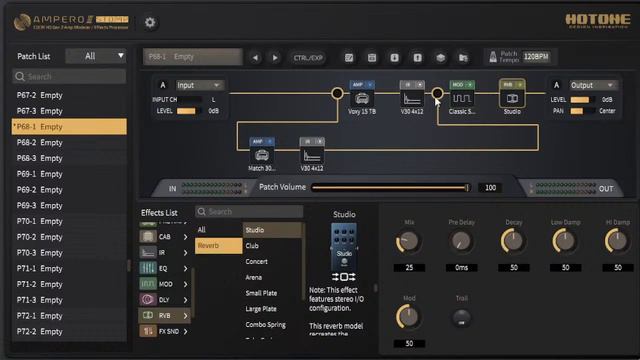The width and height of the screenshot is (640, 360).
Task: Click the export patch up-arrow icon
Action: click(x=417, y=58)
